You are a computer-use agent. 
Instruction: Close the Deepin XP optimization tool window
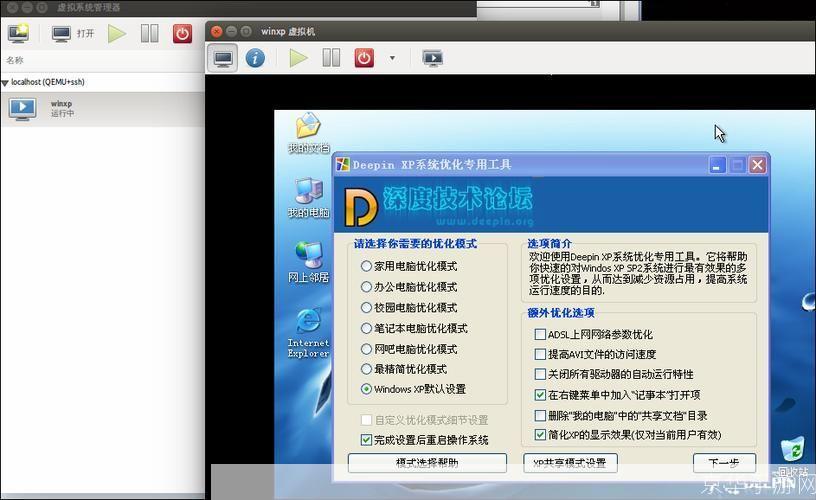757,165
